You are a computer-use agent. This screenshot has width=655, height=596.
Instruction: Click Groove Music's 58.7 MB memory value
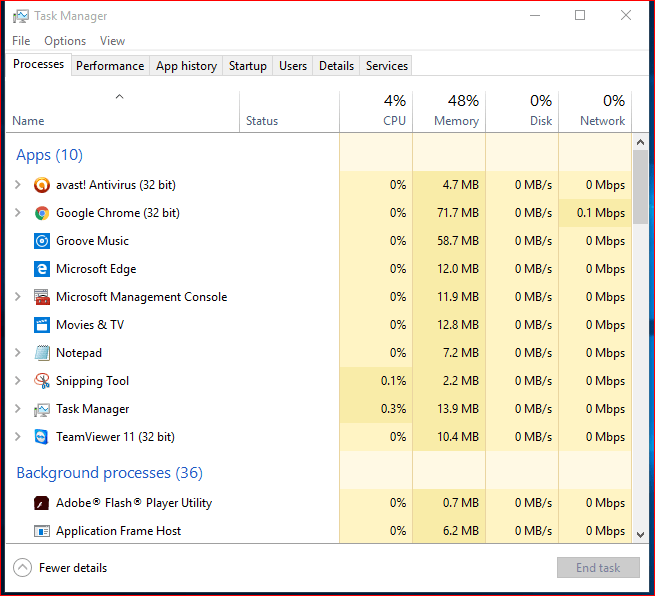(458, 241)
